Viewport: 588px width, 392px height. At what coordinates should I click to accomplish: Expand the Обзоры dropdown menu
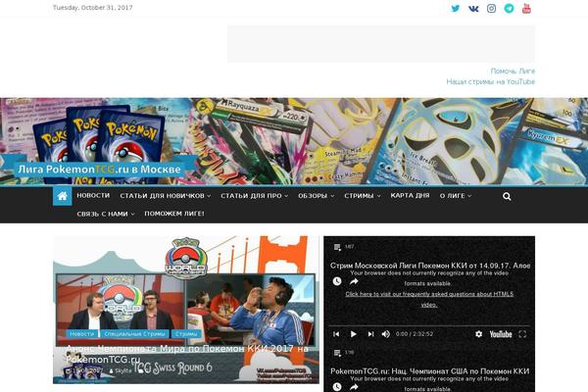coord(317,196)
